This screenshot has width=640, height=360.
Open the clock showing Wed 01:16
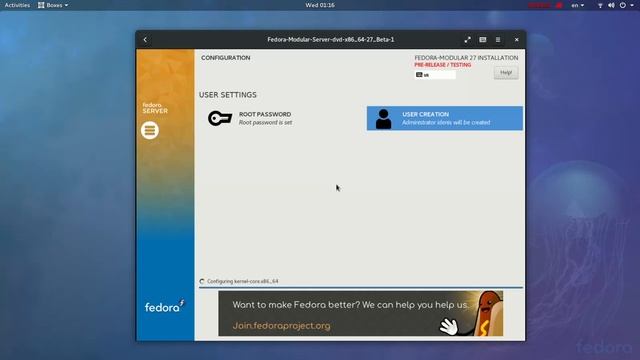[x=320, y=5]
